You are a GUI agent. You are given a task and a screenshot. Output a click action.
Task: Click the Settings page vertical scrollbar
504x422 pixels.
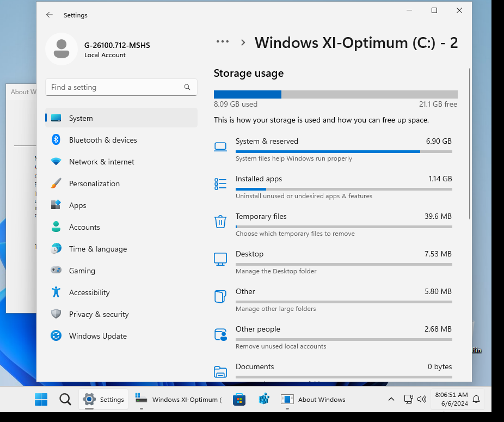coord(470,144)
